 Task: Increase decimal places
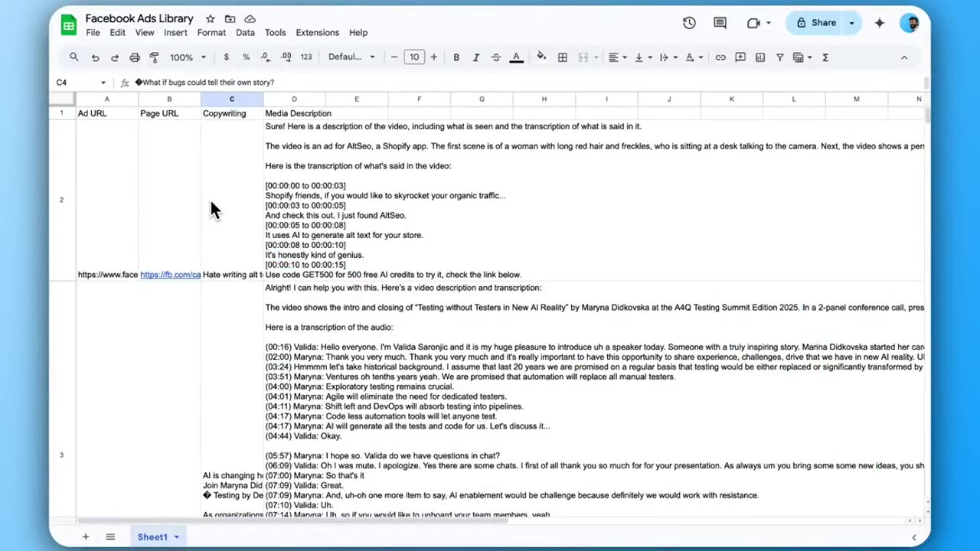tap(286, 57)
